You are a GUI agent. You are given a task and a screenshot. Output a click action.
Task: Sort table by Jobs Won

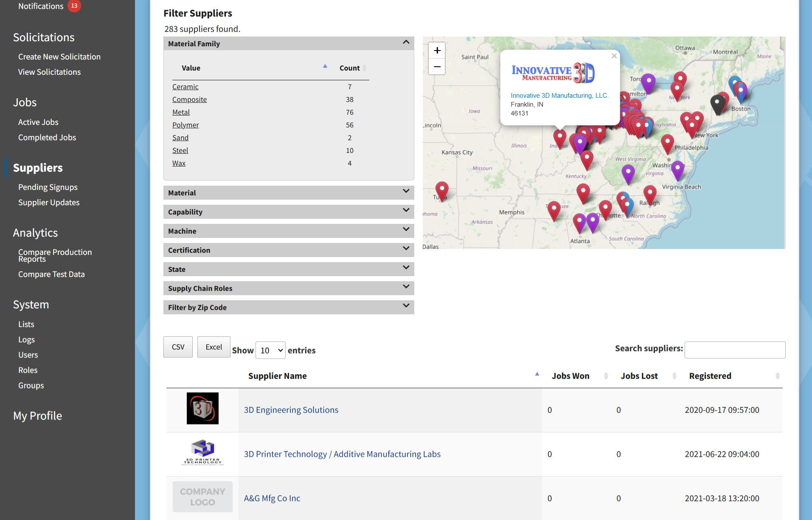(x=576, y=376)
